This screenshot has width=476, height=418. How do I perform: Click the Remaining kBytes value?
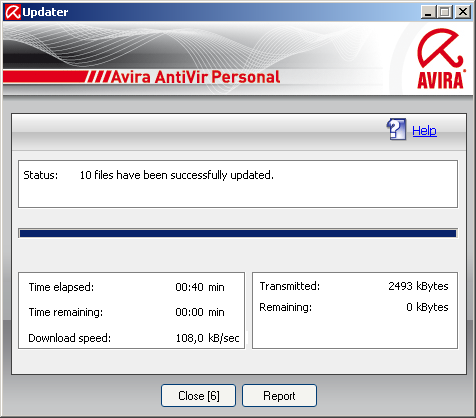[427, 307]
